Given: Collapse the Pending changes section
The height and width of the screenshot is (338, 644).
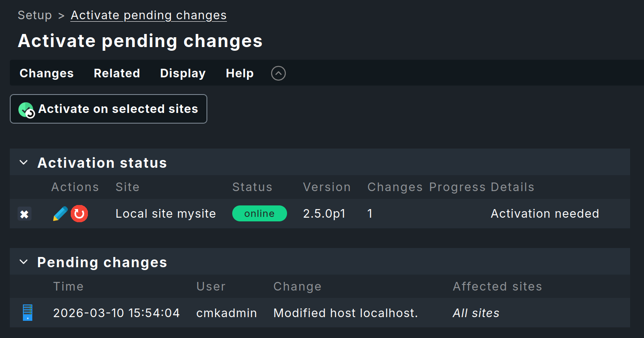Looking at the screenshot, I should (24, 262).
